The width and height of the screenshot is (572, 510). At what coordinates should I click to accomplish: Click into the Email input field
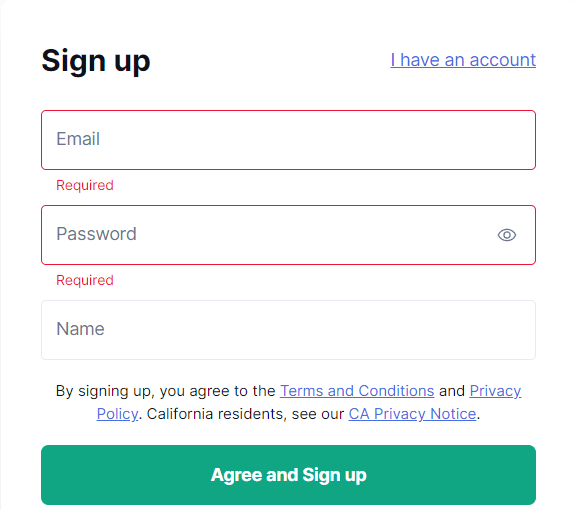(x=288, y=140)
